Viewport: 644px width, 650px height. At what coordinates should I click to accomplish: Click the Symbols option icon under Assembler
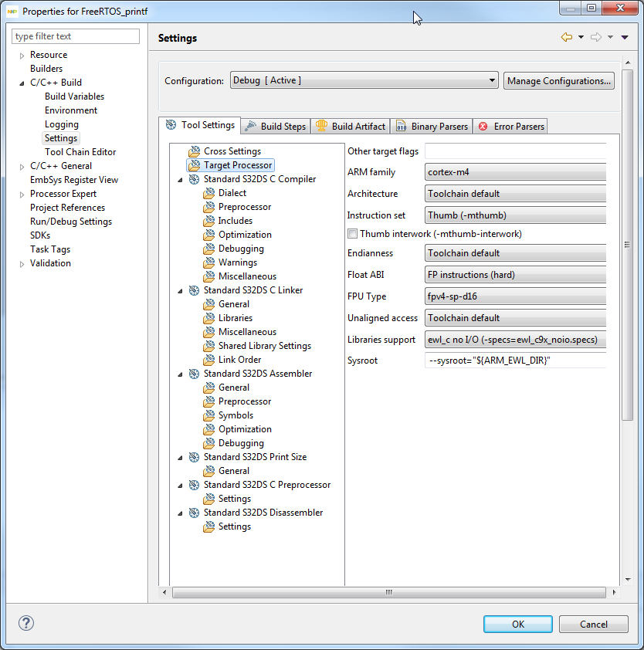point(209,415)
